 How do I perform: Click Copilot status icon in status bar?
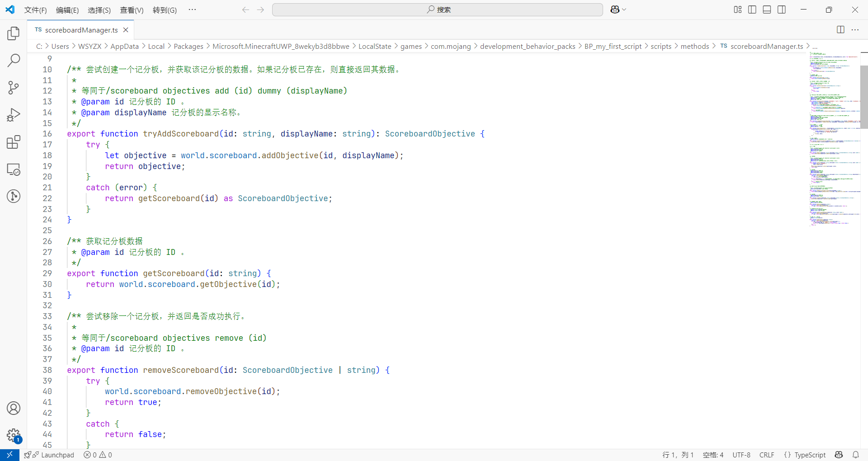[839, 455]
